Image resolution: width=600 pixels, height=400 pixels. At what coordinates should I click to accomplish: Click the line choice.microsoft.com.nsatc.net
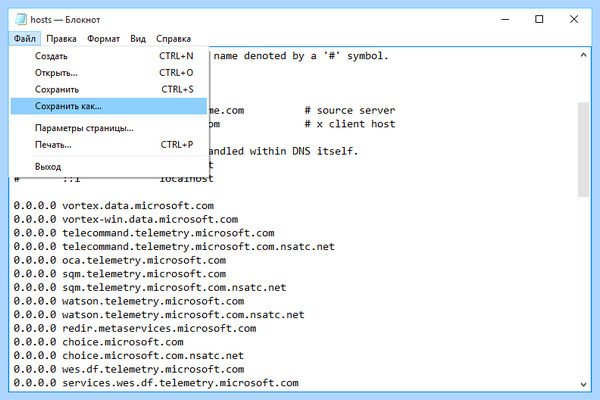(x=129, y=356)
